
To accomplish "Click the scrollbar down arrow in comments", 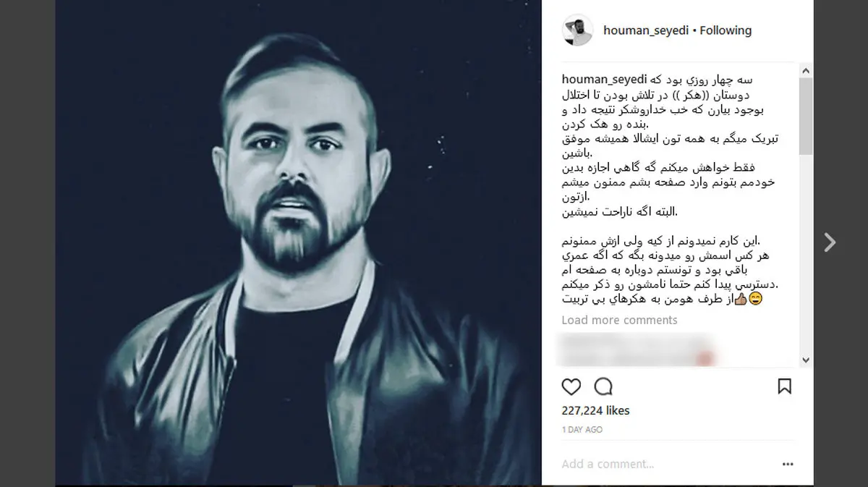I will pos(806,360).
